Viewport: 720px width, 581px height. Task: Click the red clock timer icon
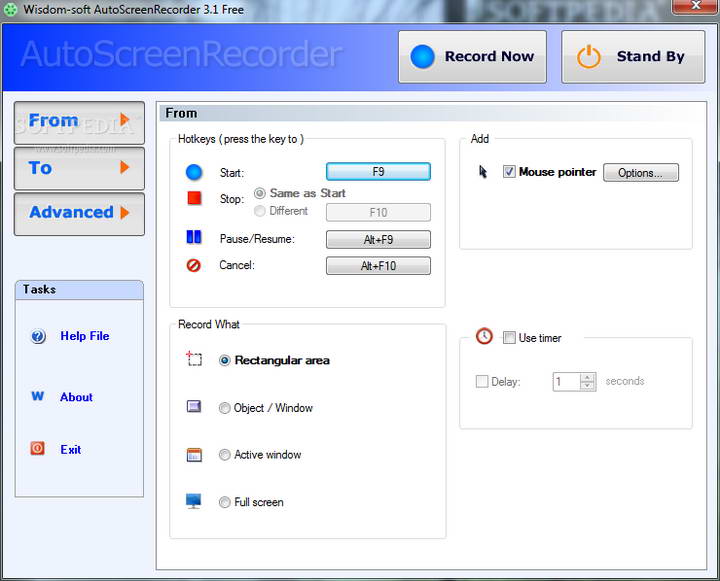pos(484,336)
